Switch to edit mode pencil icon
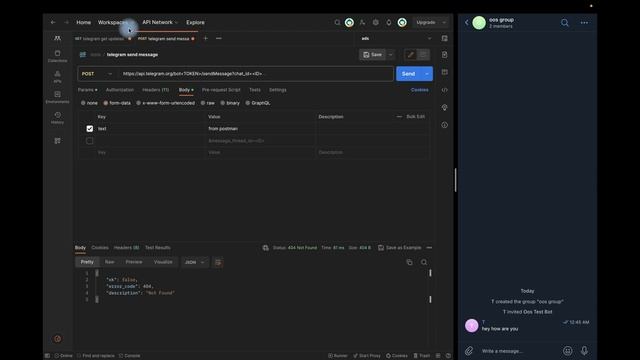Image resolution: width=640 pixels, height=360 pixels. click(411, 55)
